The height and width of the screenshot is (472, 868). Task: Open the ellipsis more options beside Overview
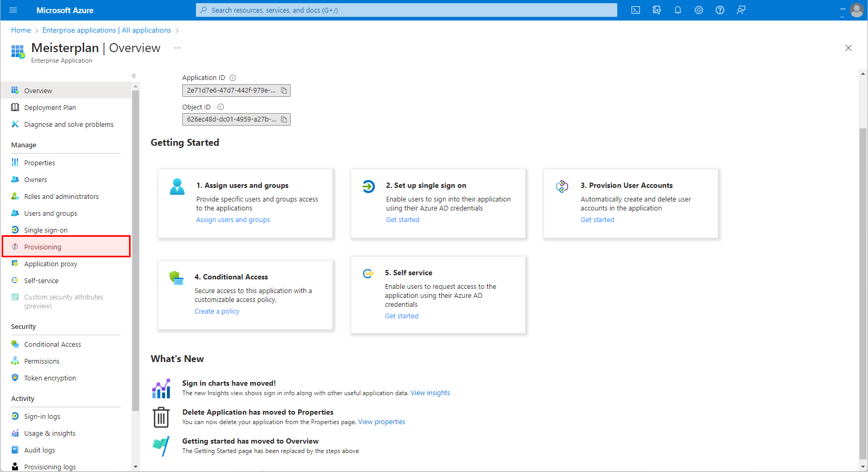[177, 48]
